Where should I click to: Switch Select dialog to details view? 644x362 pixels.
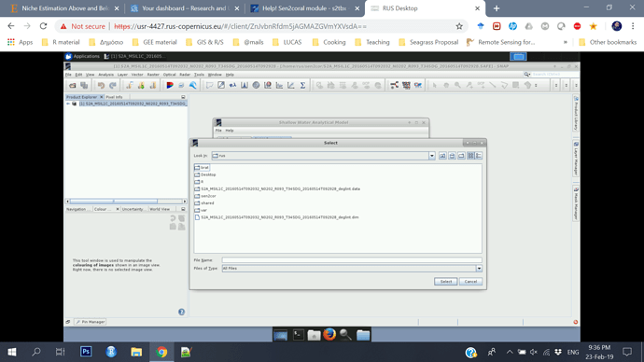479,156
